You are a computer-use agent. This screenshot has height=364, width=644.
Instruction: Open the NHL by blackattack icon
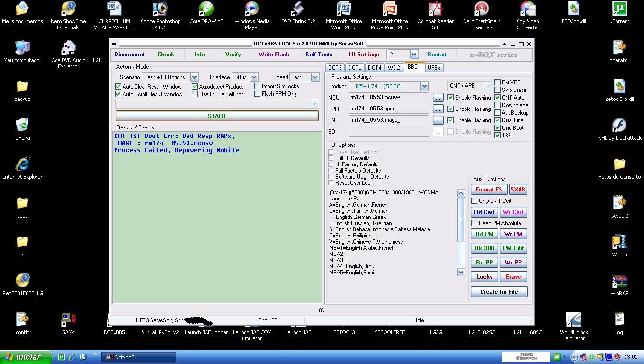(619, 129)
